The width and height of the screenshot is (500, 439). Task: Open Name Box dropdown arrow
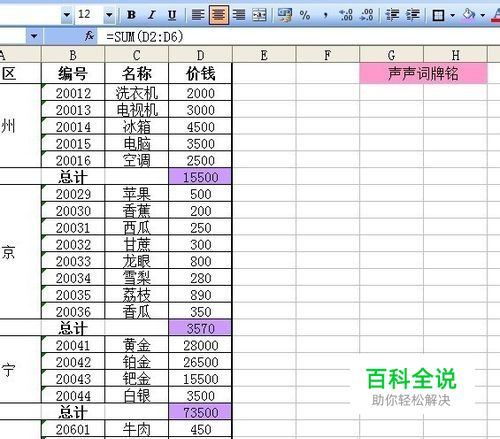coord(34,36)
